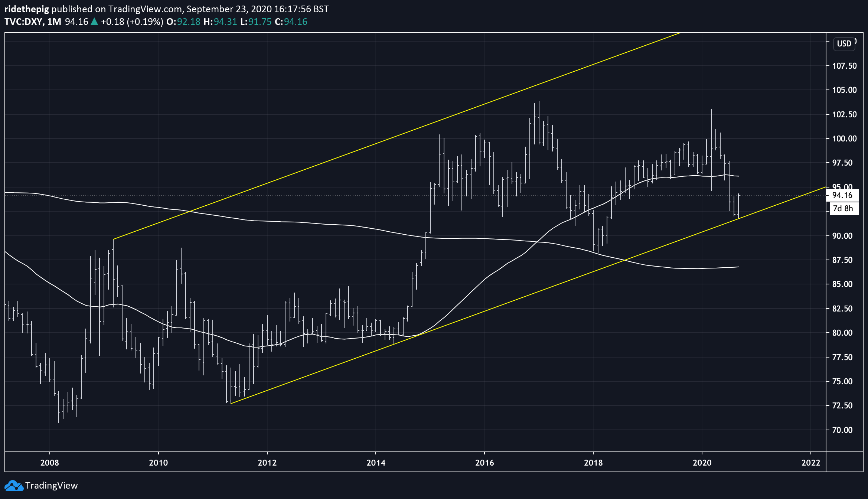Click the 85.00 price axis label
The height and width of the screenshot is (499, 868).
(x=842, y=284)
